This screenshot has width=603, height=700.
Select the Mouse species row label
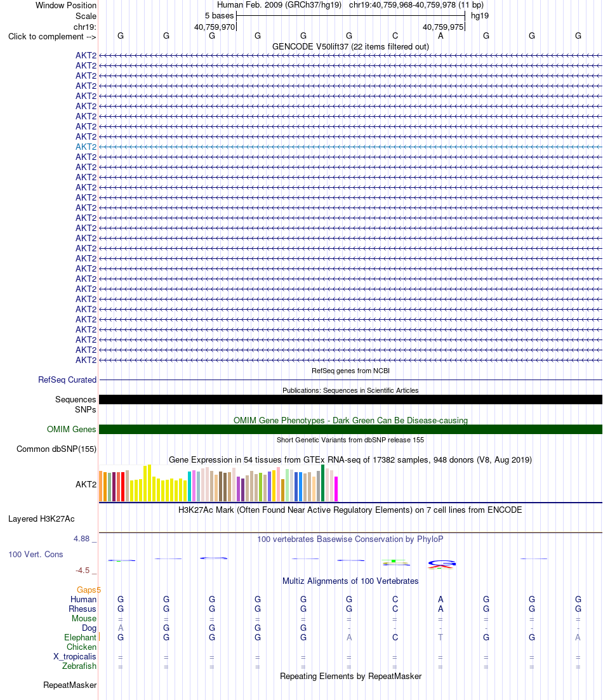[84, 619]
